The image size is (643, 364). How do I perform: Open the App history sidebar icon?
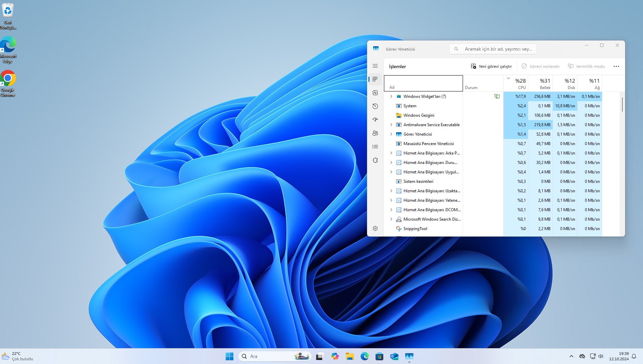point(375,106)
